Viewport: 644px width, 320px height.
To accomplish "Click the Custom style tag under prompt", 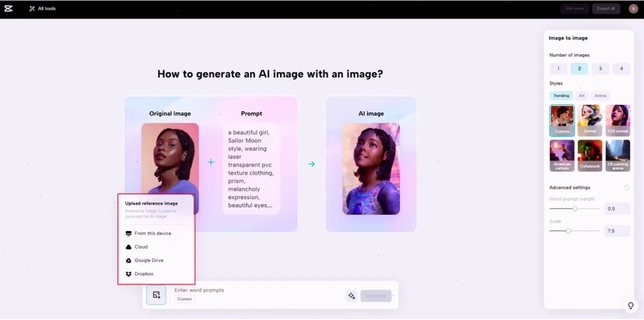I will 185,299.
